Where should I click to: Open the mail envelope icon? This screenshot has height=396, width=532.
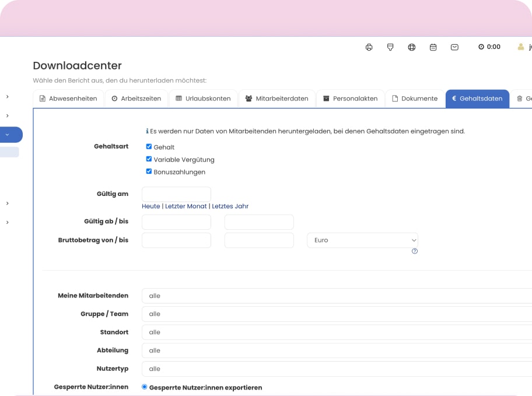point(454,47)
